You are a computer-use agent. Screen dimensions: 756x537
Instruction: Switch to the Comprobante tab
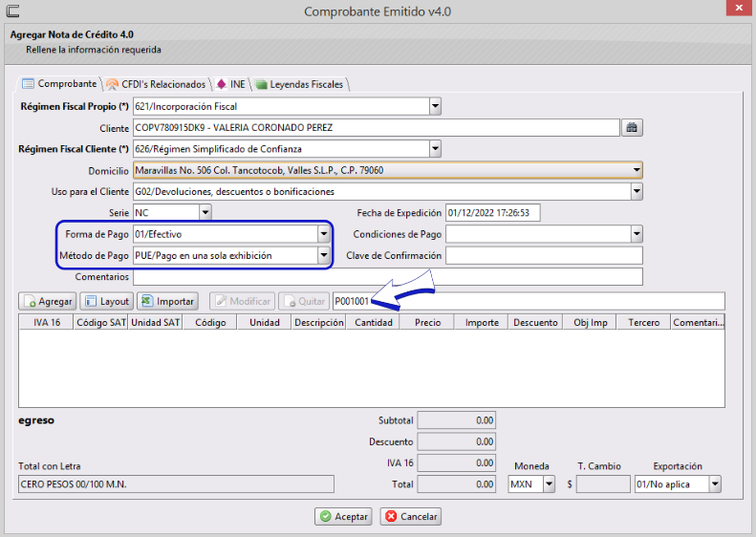59,84
